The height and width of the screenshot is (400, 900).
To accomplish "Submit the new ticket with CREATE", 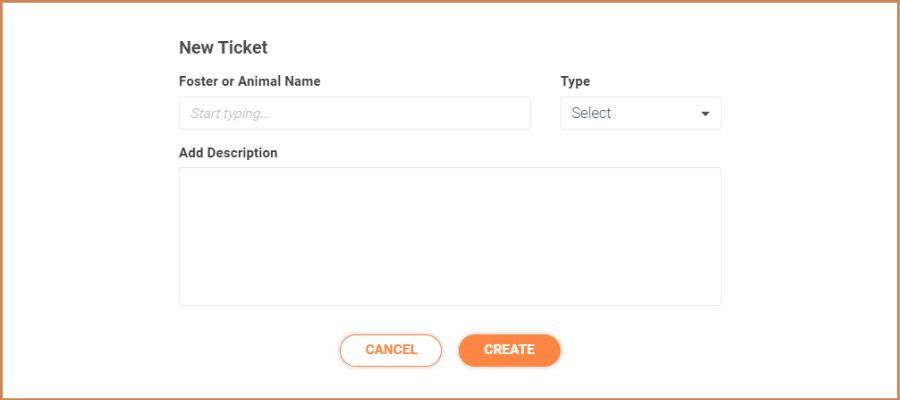I will [x=509, y=350].
